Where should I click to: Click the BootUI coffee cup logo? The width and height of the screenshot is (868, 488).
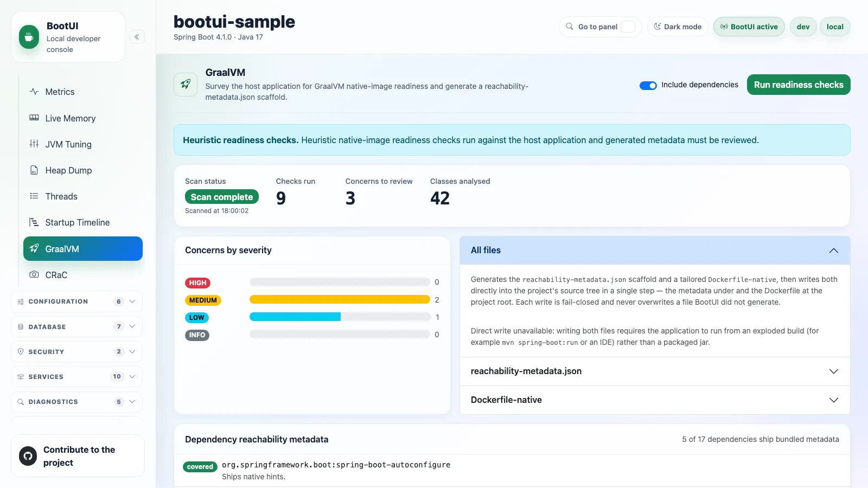[x=29, y=37]
